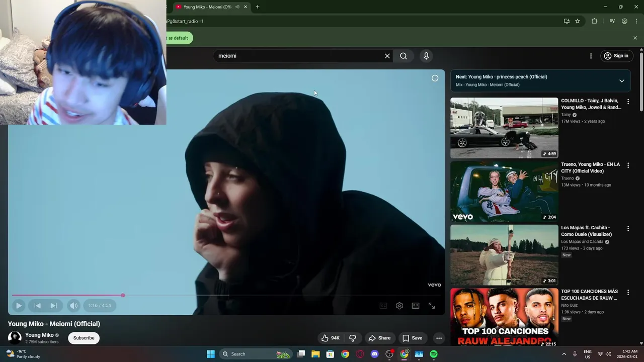Image resolution: width=644 pixels, height=362 pixels.
Task: Open player settings gear
Action: point(399,306)
